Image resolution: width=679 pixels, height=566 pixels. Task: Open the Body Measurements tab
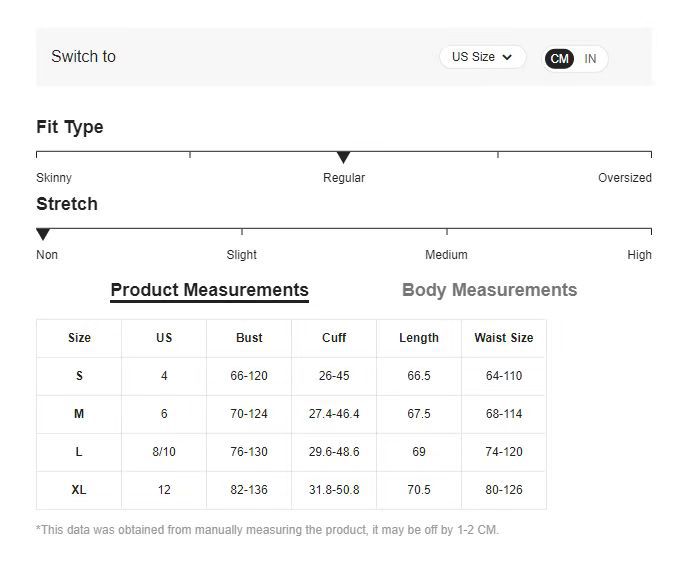tap(489, 290)
